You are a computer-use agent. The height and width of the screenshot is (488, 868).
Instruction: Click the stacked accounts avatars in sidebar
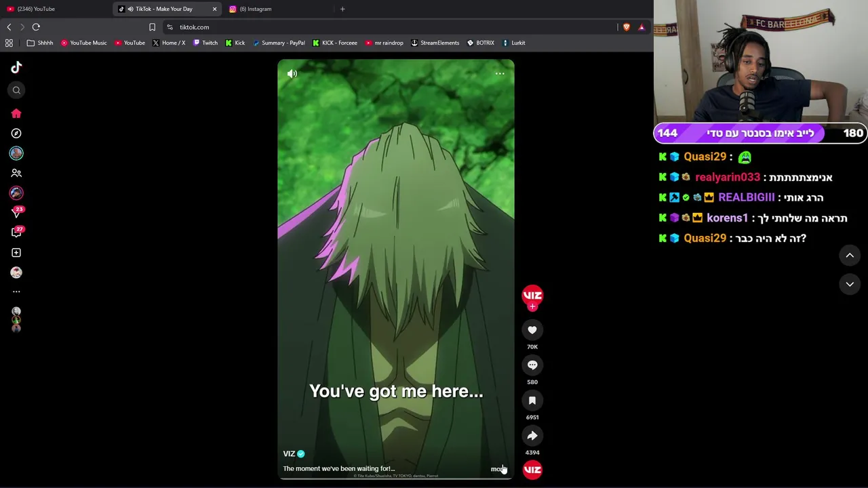16,320
